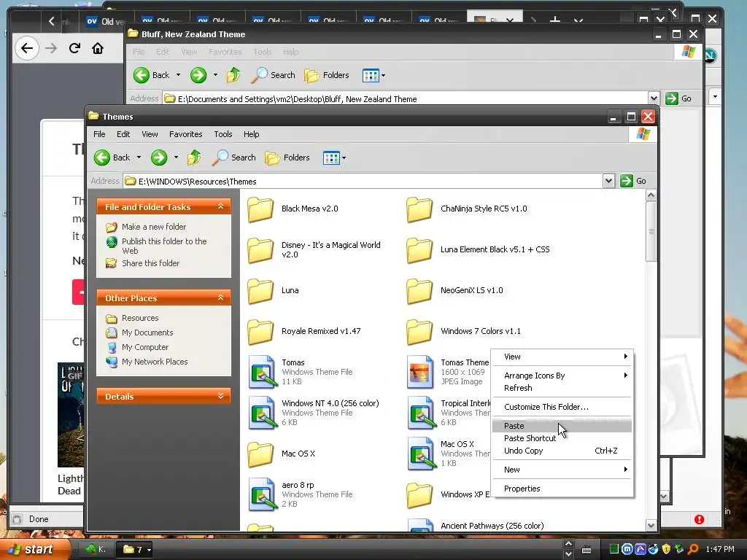Click Forward arrow icon in Themes window
The height and width of the screenshot is (560, 747).
[x=159, y=157]
